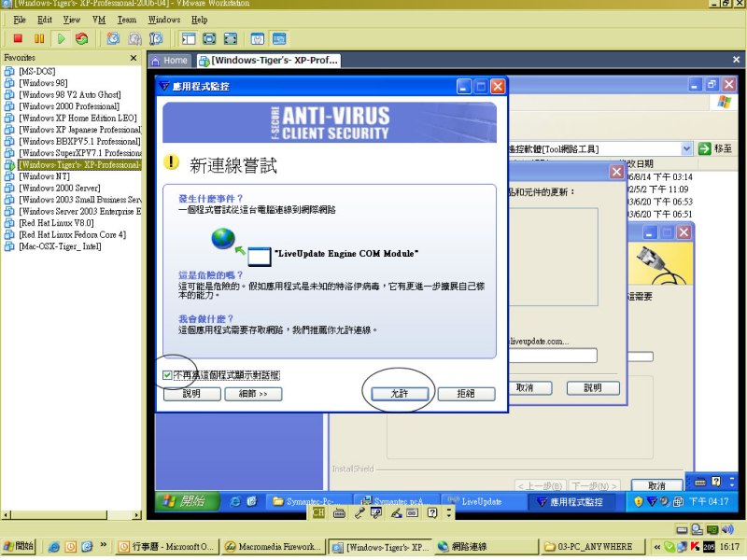Select [Windows 2000 Server] in Favorites

60,189
